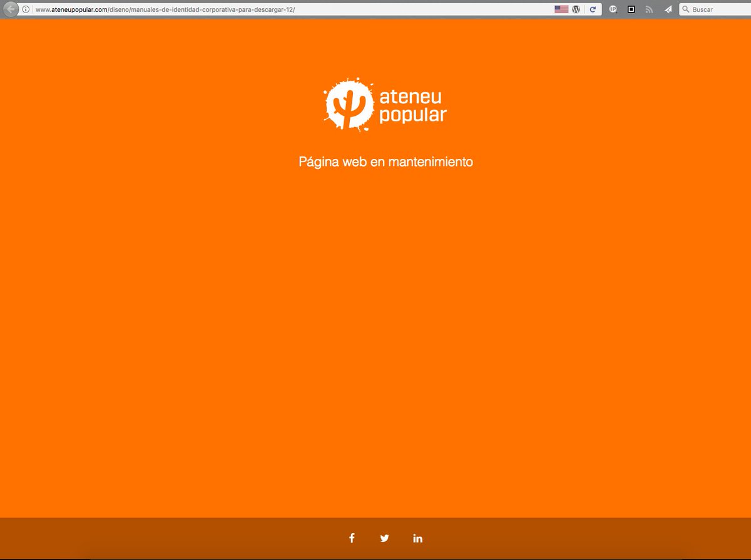Open the Facebook link in the footer
Screen dimensions: 751x560
pos(352,538)
